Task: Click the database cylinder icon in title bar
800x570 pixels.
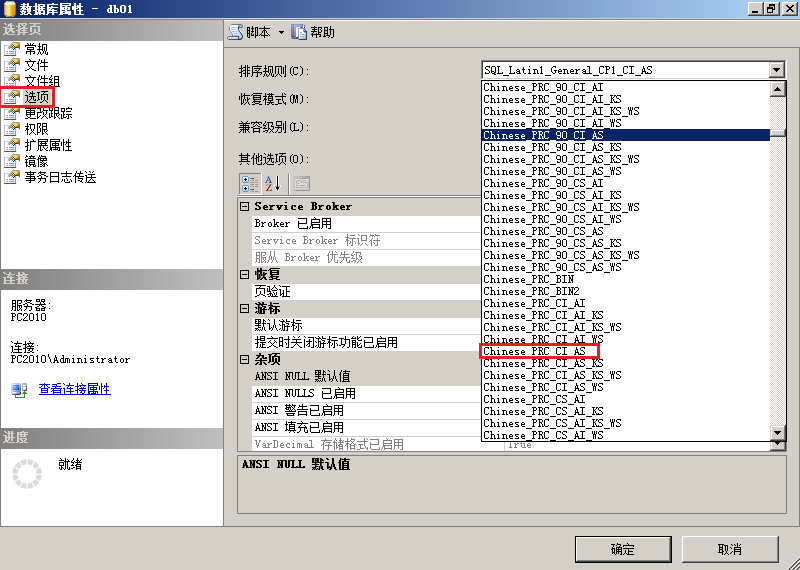Action: [x=9, y=9]
